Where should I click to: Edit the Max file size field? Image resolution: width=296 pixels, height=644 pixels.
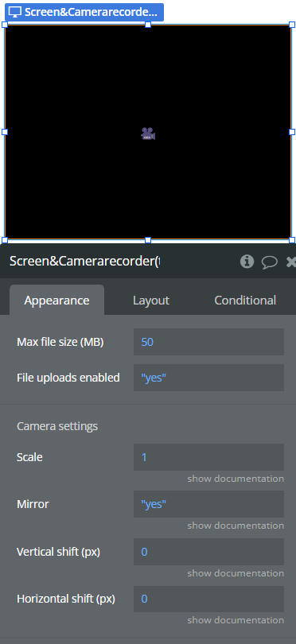pos(208,342)
